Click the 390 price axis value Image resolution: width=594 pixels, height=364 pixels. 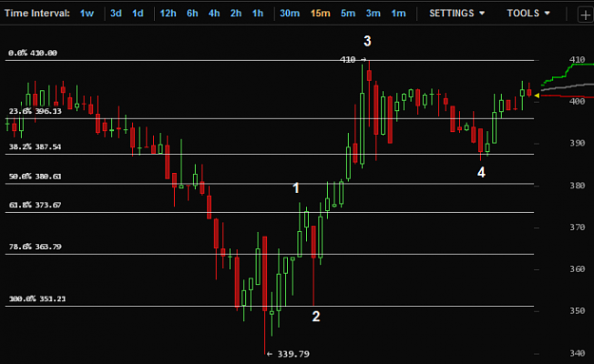pos(577,144)
